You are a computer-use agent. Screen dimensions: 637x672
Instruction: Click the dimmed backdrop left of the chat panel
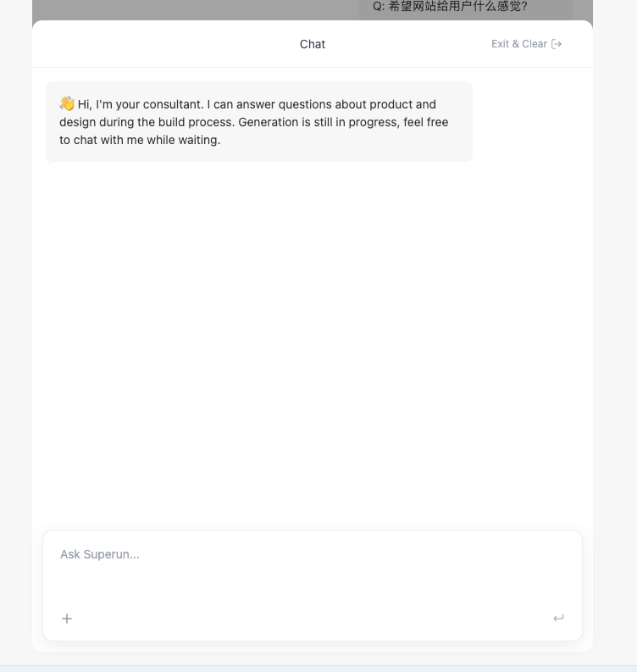(15, 339)
